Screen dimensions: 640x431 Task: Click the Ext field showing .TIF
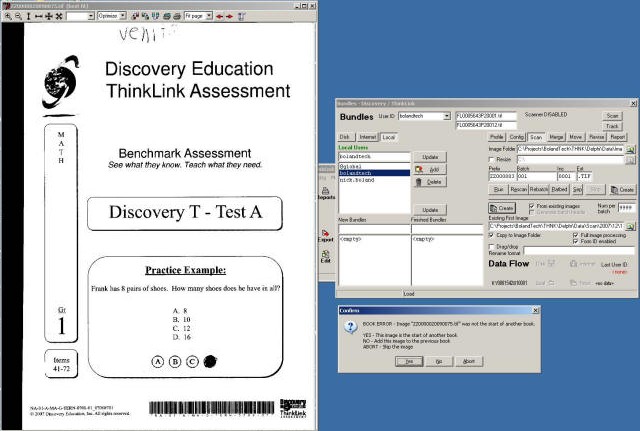click(584, 177)
